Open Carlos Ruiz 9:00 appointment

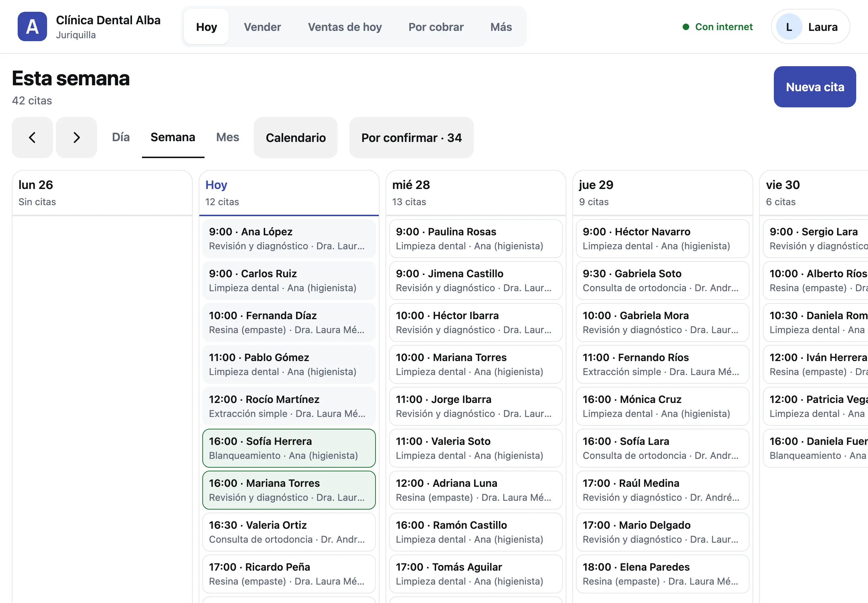click(289, 281)
